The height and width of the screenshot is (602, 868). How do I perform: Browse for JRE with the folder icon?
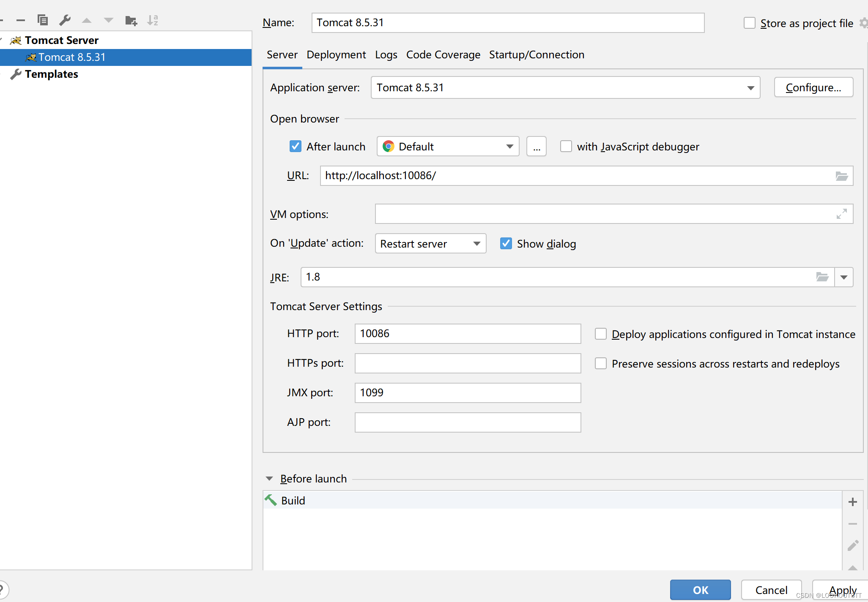822,277
